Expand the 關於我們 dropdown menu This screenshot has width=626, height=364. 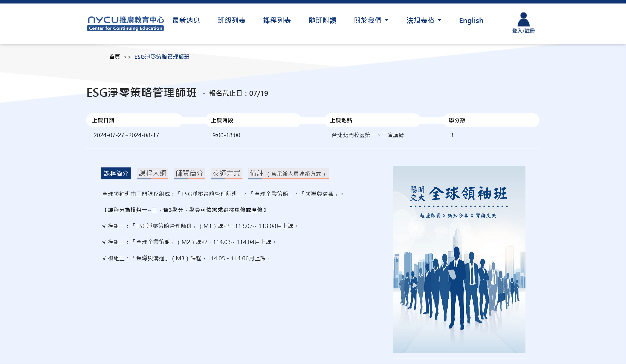[x=371, y=20]
